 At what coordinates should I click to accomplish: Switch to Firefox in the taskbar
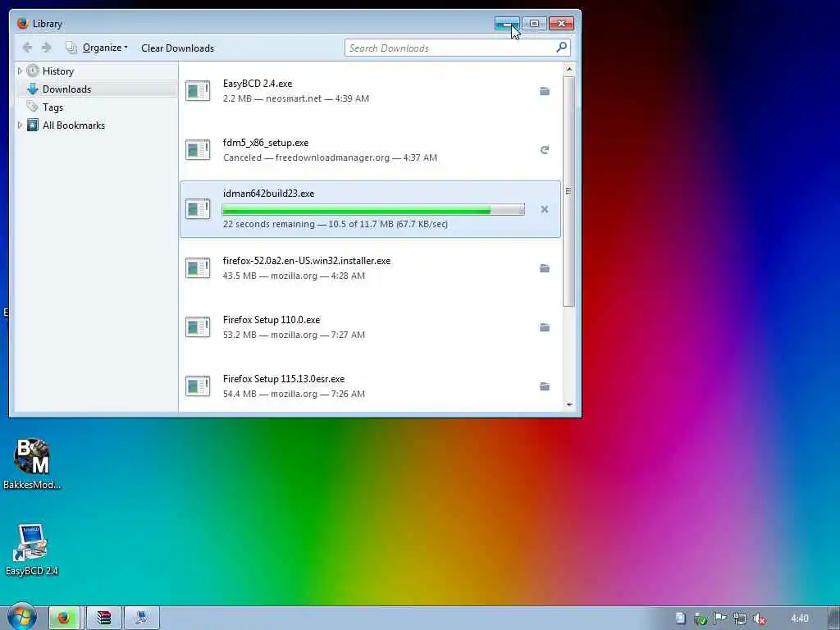[x=64, y=618]
